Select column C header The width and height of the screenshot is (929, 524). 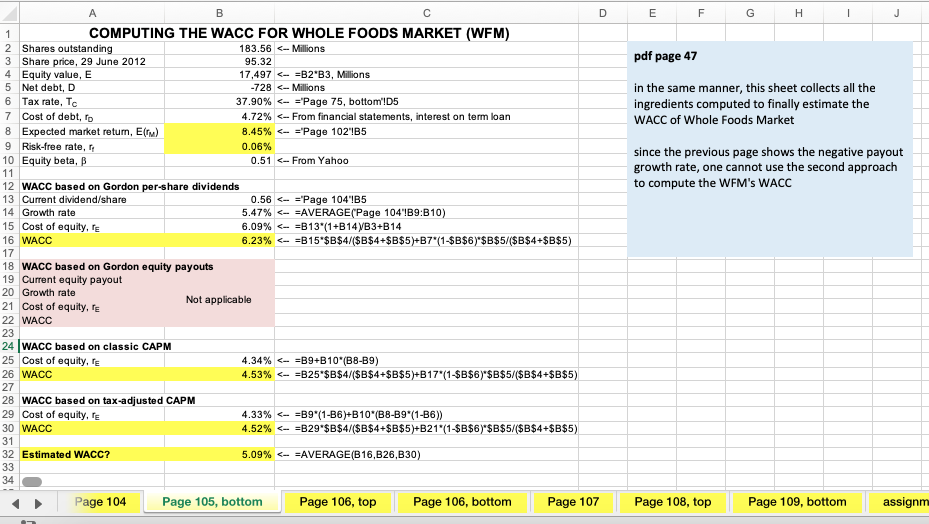[x=427, y=13]
